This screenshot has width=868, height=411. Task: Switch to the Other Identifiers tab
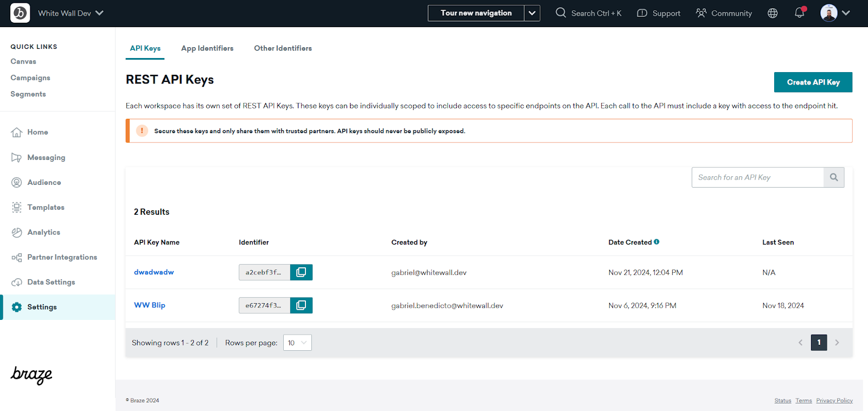pos(283,48)
